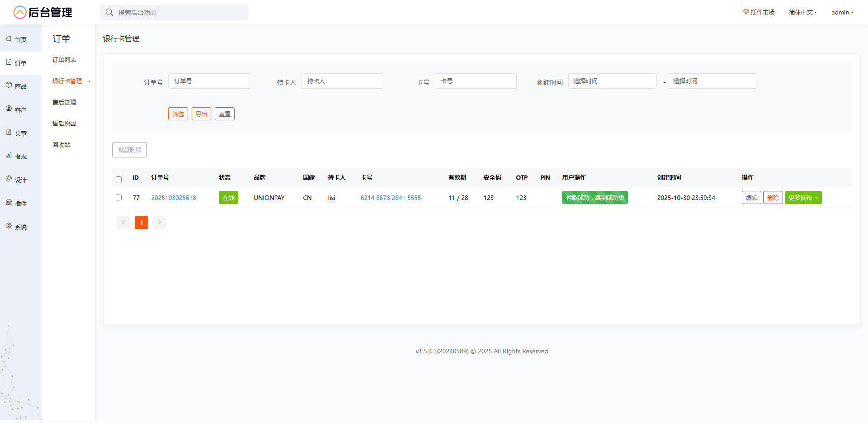Image resolution: width=868 pixels, height=423 pixels.
Task: Click the next page arrow in pagination
Action: [160, 223]
